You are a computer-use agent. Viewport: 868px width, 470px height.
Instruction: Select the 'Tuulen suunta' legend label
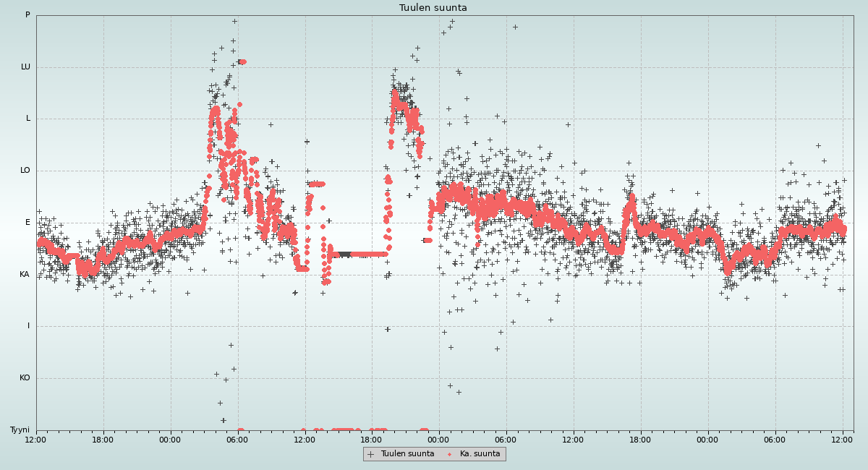(407, 454)
